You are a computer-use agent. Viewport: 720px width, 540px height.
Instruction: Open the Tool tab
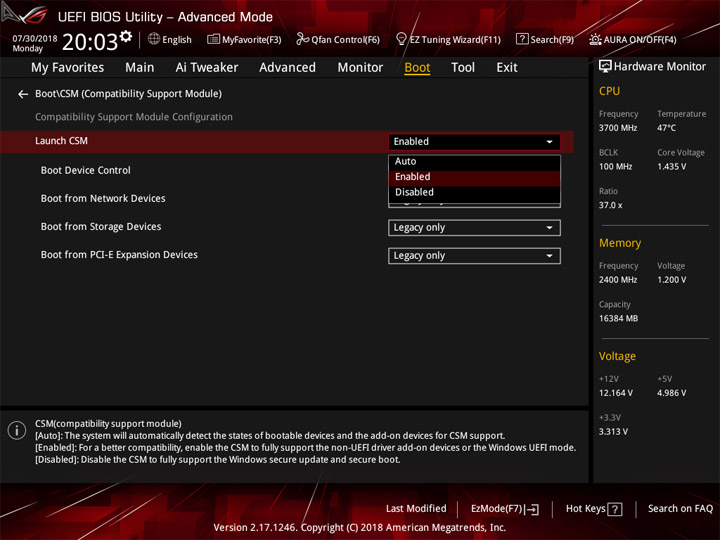463,68
